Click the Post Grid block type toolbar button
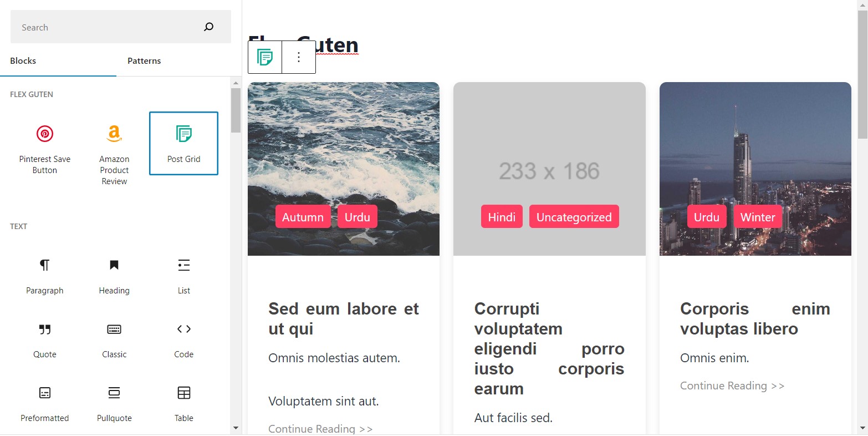This screenshot has width=868, height=436. [265, 57]
